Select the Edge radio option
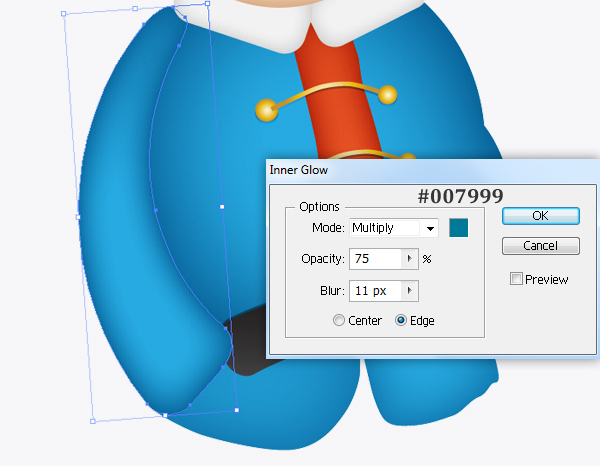Image resolution: width=600 pixels, height=466 pixels. [x=401, y=320]
